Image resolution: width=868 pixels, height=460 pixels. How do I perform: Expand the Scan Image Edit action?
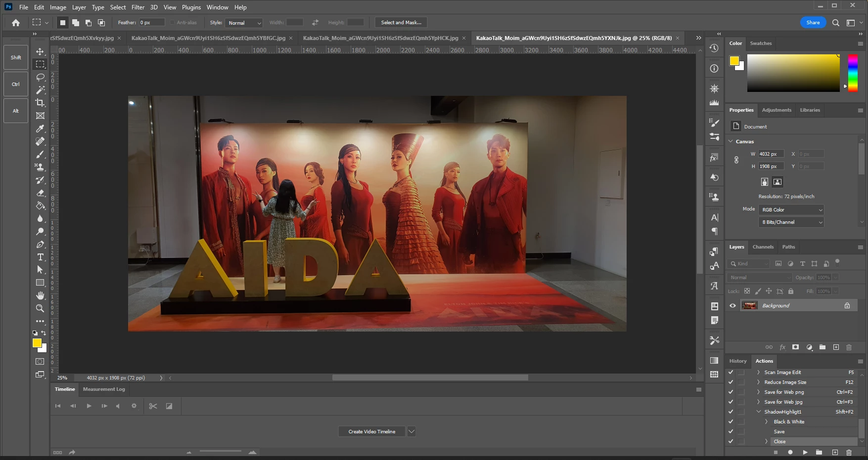(x=759, y=373)
